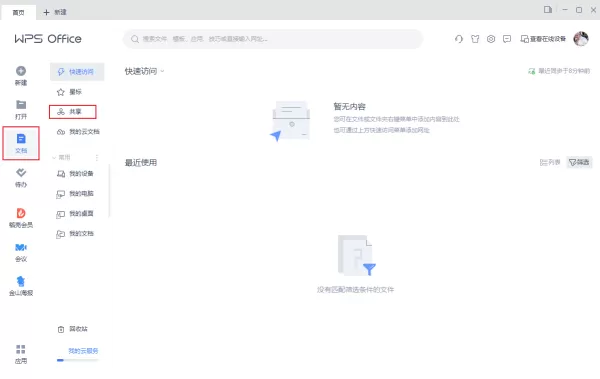Open the message center chat icon

507,39
